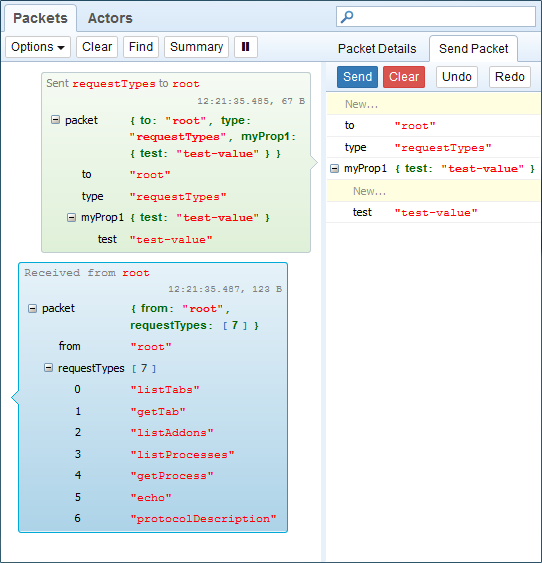Collapse the requestTypes array node
The image size is (542, 563).
pyautogui.click(x=48, y=368)
